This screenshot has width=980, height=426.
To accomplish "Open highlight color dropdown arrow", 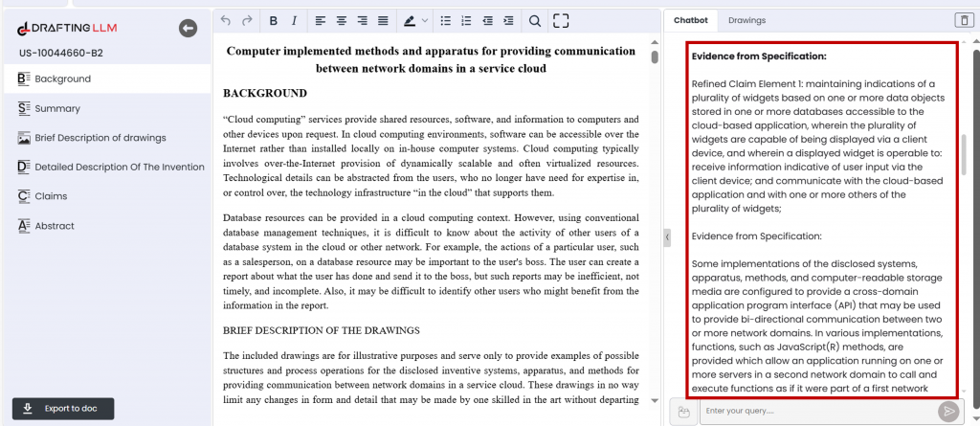I will coord(425,21).
